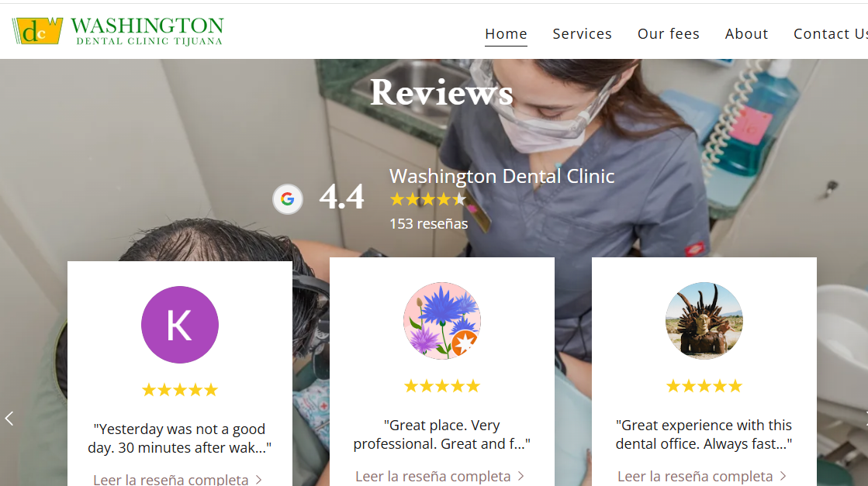Click five stars on third review card
The image size is (868, 486).
pyautogui.click(x=704, y=386)
